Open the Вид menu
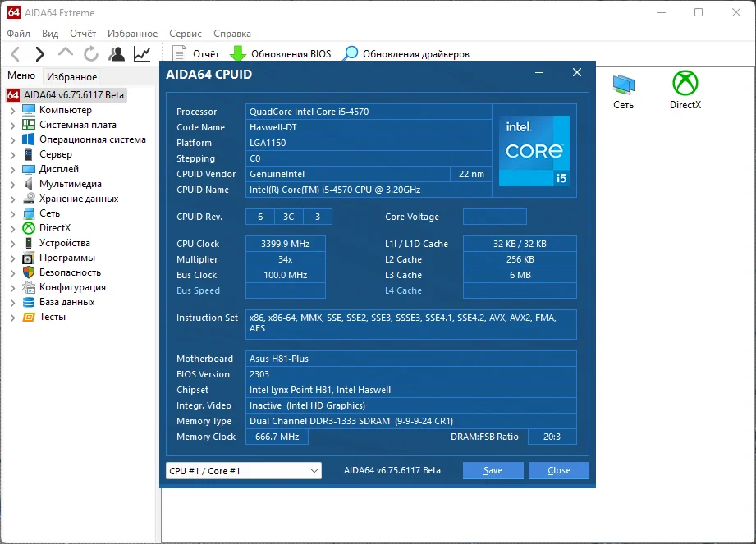 [x=49, y=34]
